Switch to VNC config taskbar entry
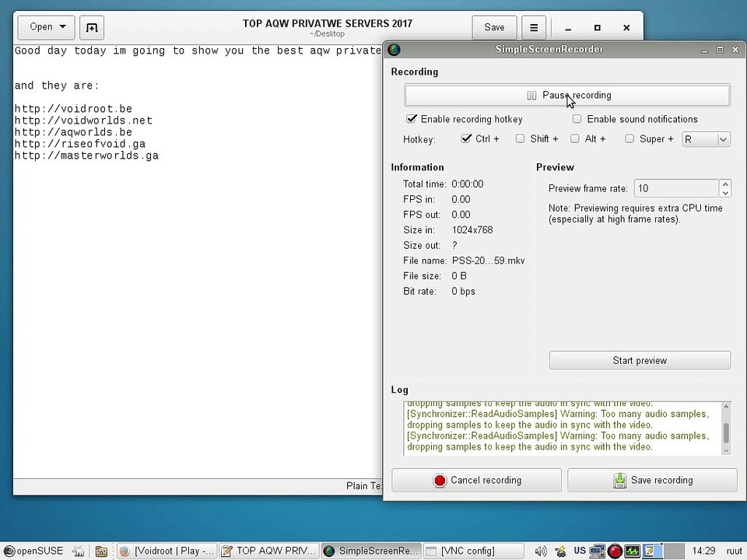This screenshot has height=560, width=747. [x=472, y=551]
